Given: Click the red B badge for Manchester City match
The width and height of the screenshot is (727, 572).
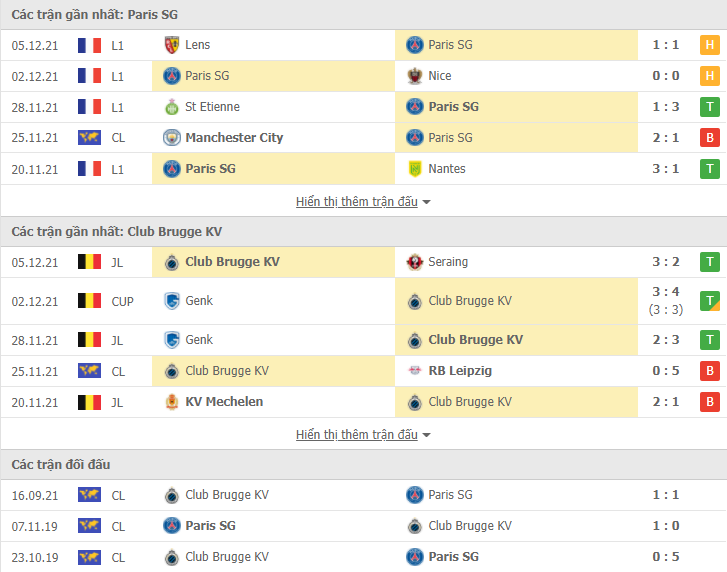Looking at the screenshot, I should (709, 138).
